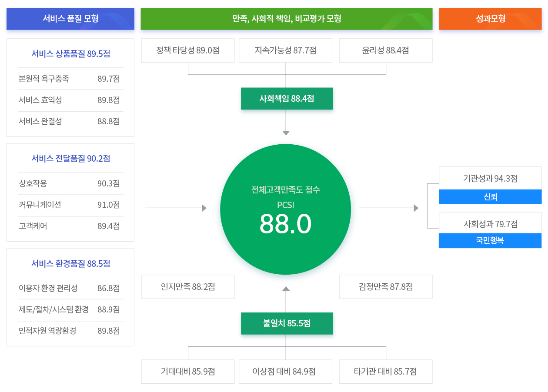Click the 기관성과 94.3점 box

point(490,178)
